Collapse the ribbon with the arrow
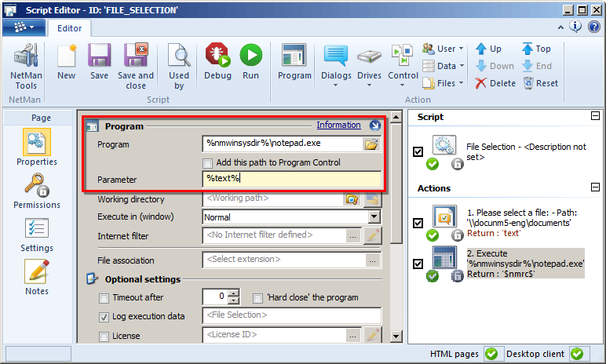606x364 pixels. [x=560, y=27]
